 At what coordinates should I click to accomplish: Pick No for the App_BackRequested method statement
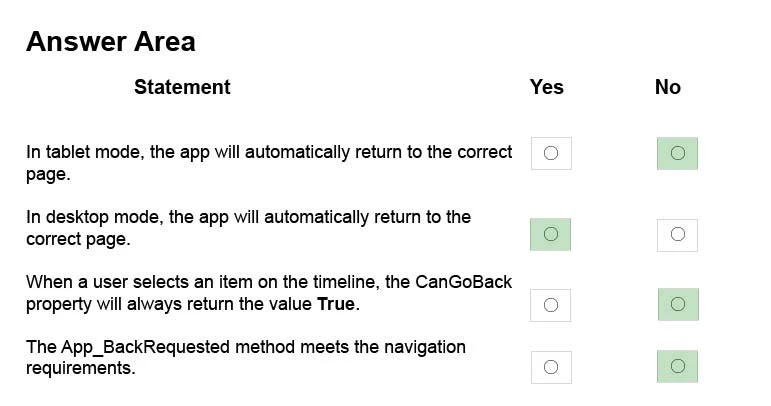[x=677, y=367]
